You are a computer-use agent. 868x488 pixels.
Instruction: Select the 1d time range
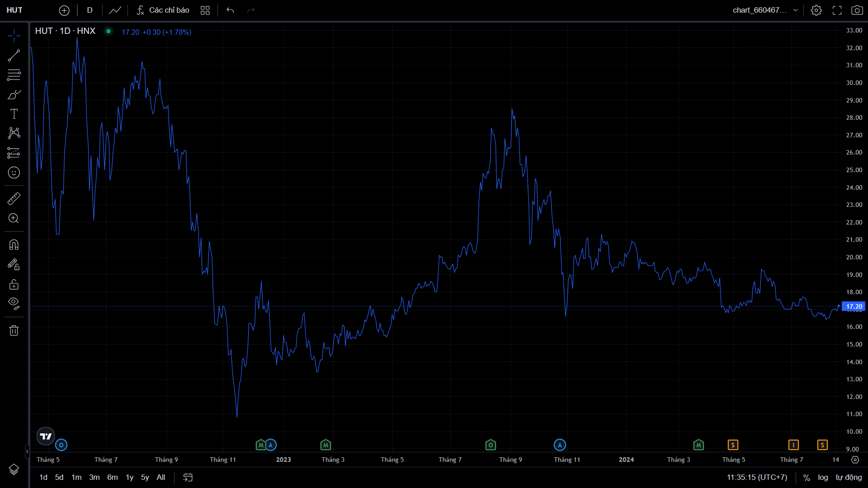[43, 478]
